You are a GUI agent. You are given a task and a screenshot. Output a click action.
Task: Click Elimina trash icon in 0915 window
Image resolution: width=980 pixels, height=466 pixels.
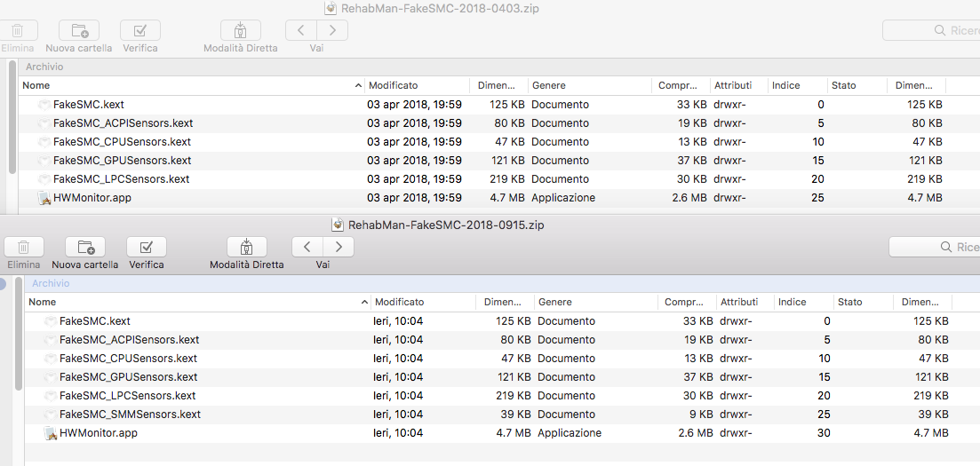pos(24,247)
